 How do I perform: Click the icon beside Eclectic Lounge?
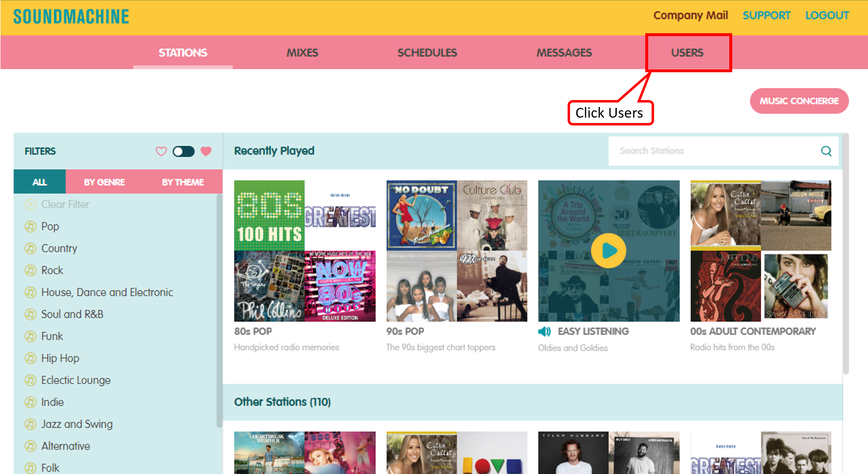coord(30,380)
